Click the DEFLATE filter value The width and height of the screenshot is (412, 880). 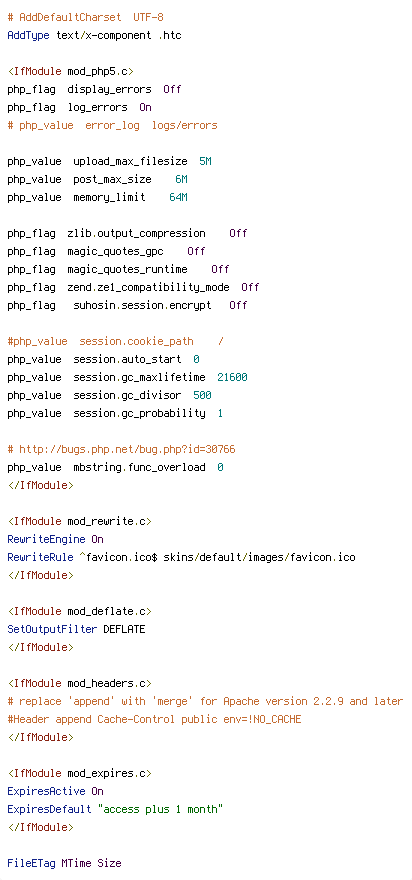tap(124, 629)
